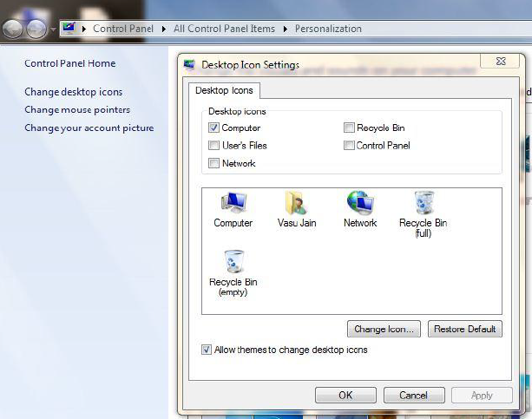Screen dimensions: 532x419
Task: Go to All Control Panel Items breadcrumb
Action: click(x=224, y=29)
